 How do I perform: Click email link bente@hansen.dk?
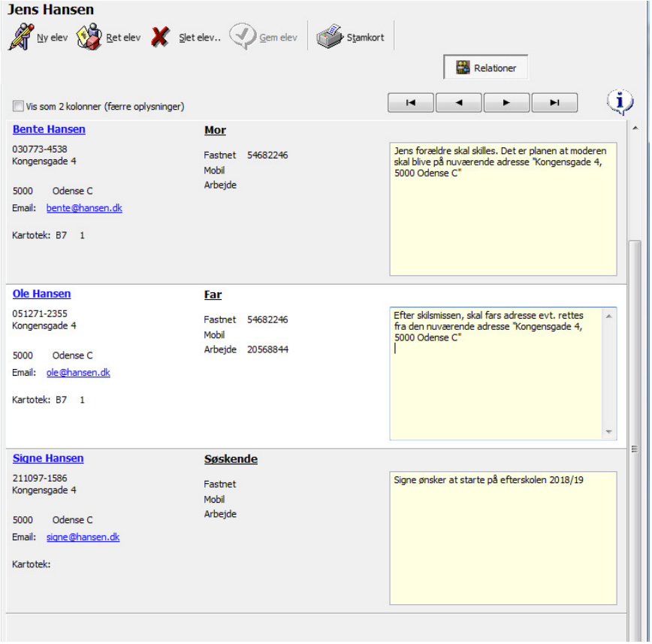[84, 208]
